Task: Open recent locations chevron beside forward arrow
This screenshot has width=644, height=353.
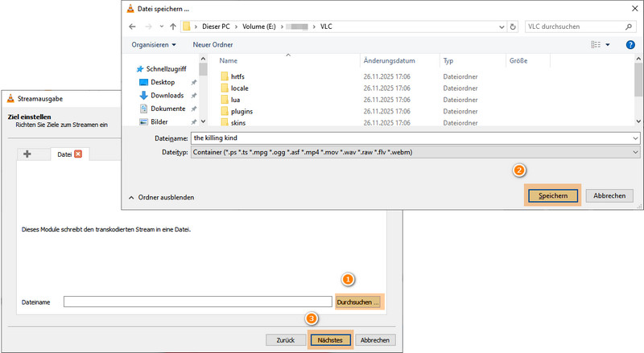Action: (x=162, y=27)
